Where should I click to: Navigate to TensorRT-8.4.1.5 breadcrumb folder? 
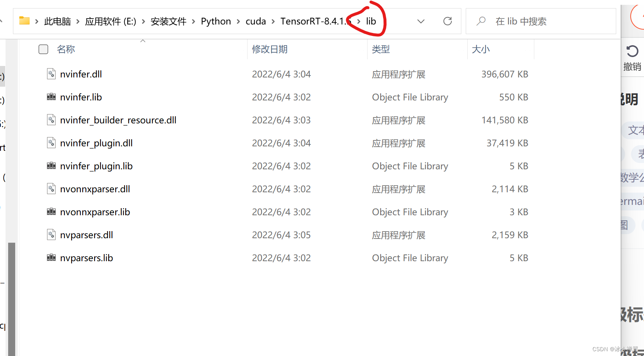coord(316,21)
